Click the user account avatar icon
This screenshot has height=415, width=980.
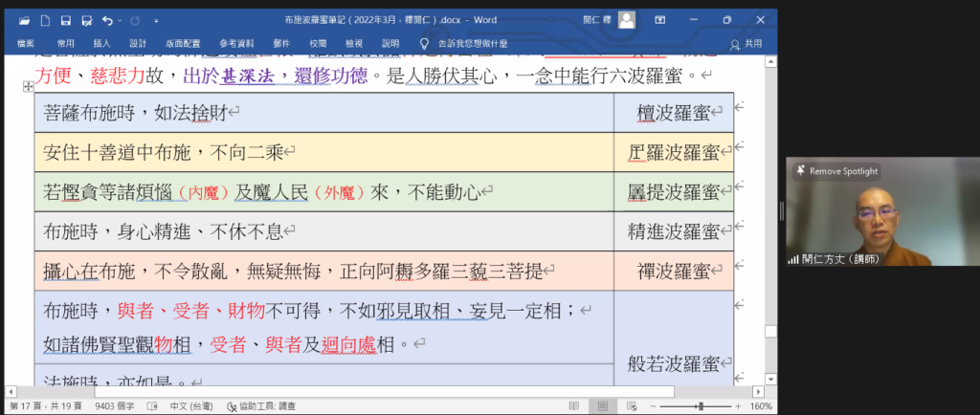(x=626, y=19)
